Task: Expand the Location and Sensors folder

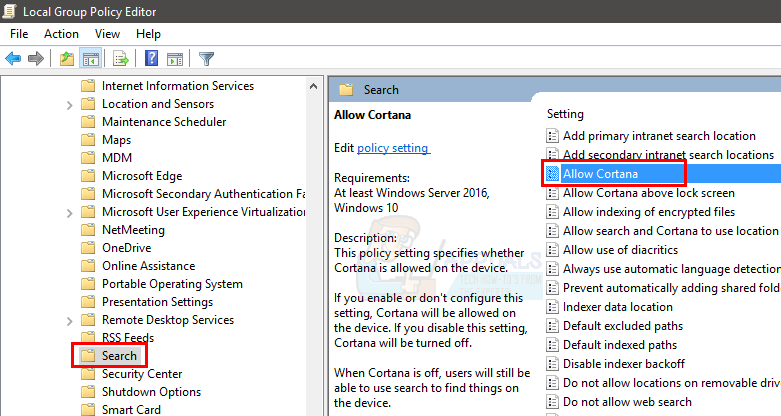Action: tap(69, 104)
